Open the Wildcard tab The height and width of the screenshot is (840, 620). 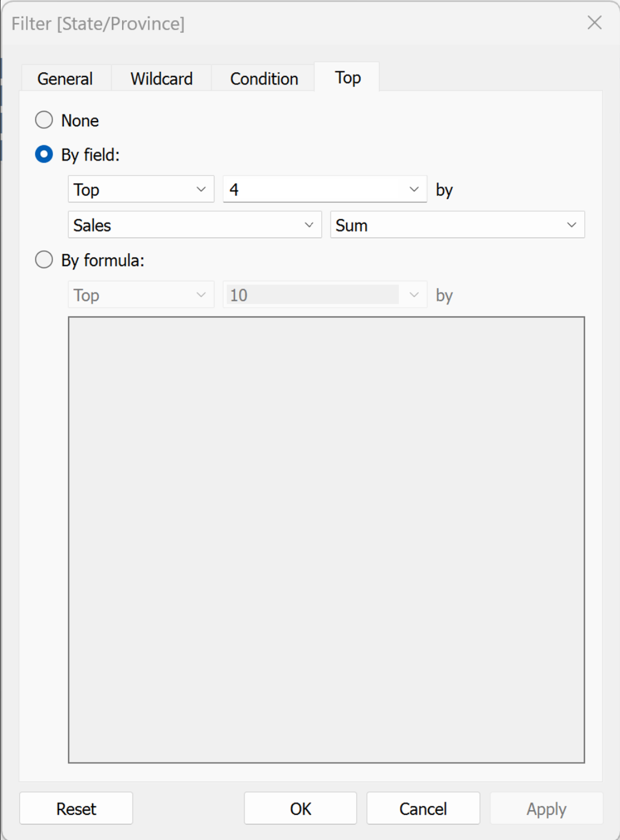click(161, 79)
